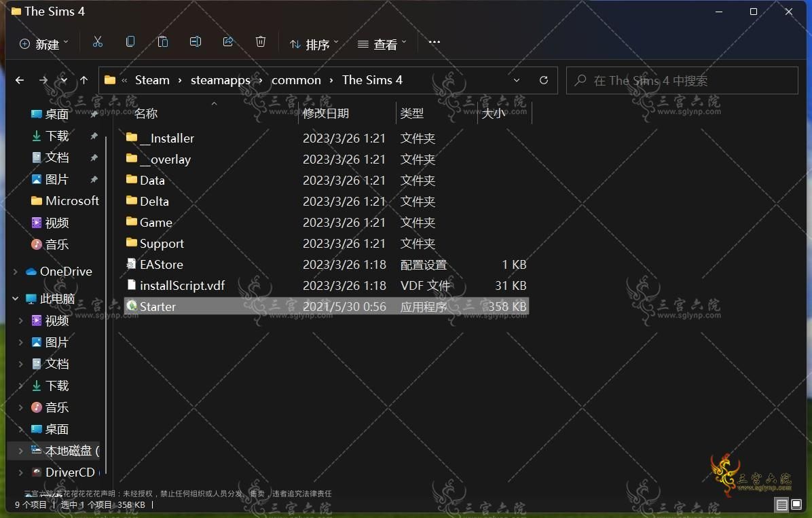Click the Copy icon in toolbar
Viewport: 812px width, 518px height.
pos(130,43)
